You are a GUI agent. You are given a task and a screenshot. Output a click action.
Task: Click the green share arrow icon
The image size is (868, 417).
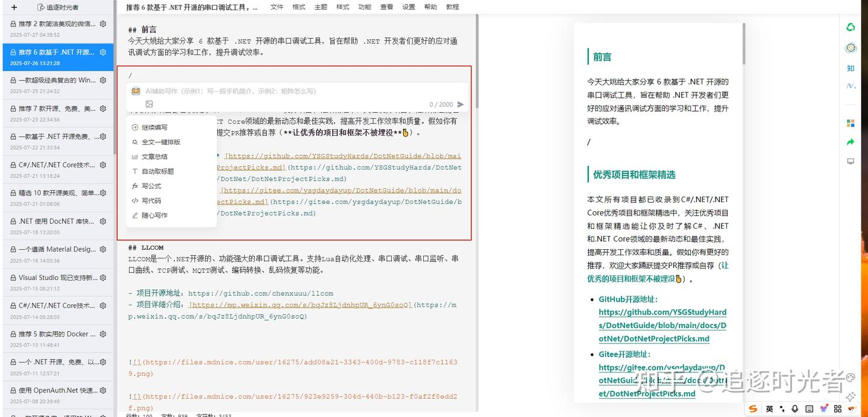pos(850,141)
